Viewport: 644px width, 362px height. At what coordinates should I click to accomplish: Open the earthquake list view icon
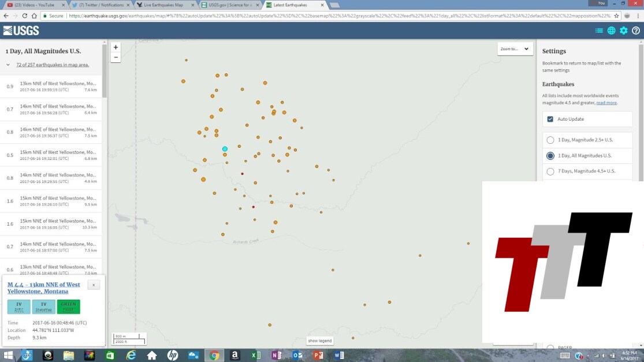(599, 31)
